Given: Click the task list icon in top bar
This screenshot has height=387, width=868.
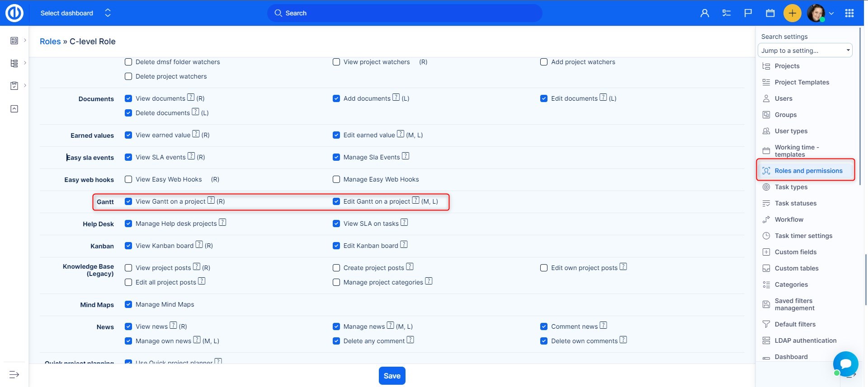Looking at the screenshot, I should click(726, 13).
